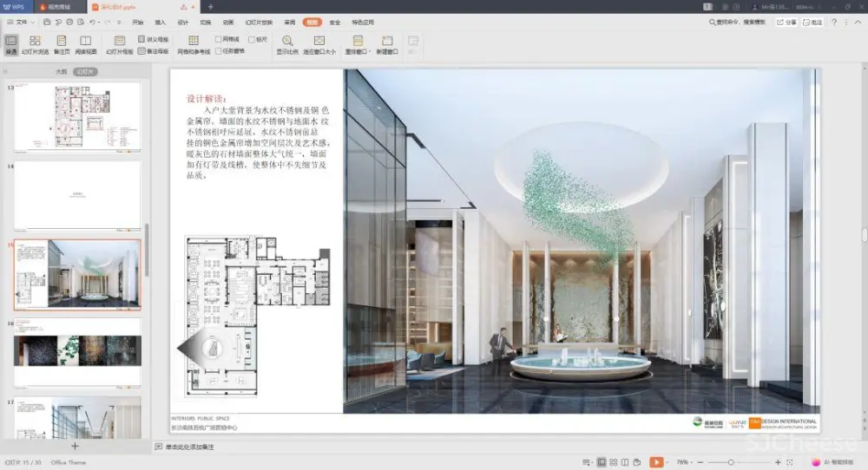Click the Share button (分享)

(786, 22)
